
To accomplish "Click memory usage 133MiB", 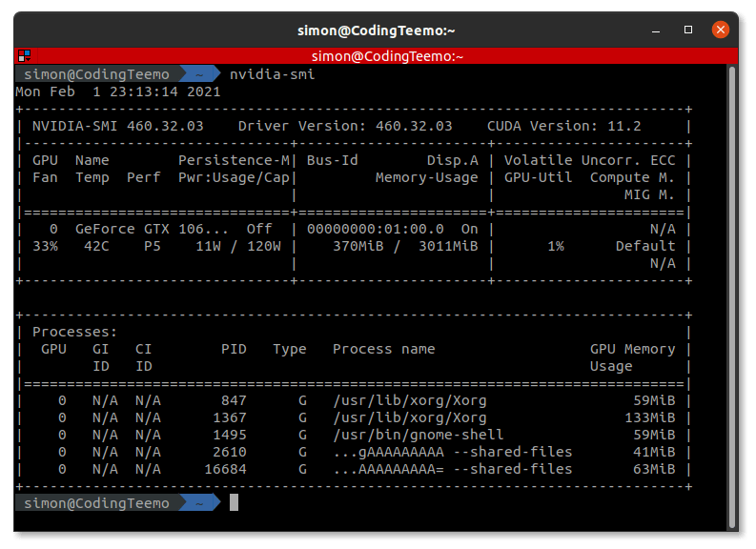I will pyautogui.click(x=650, y=417).
